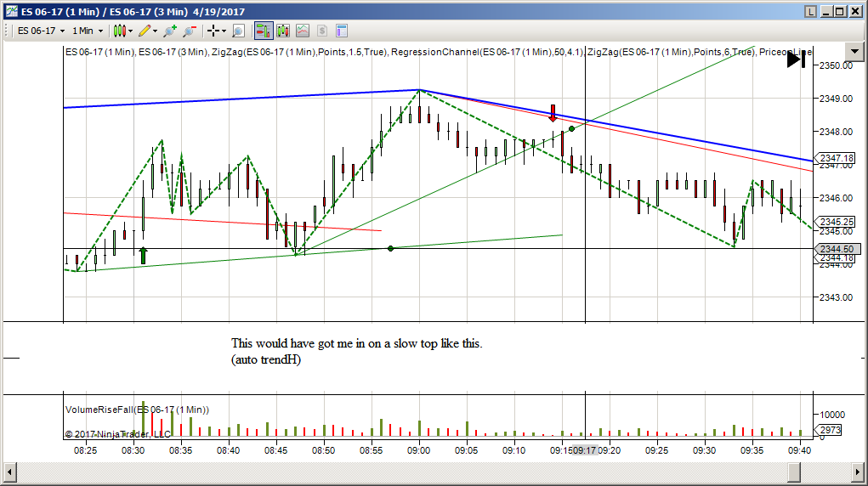Open the chart Properties icon
The width and height of the screenshot is (868, 486).
point(342,31)
